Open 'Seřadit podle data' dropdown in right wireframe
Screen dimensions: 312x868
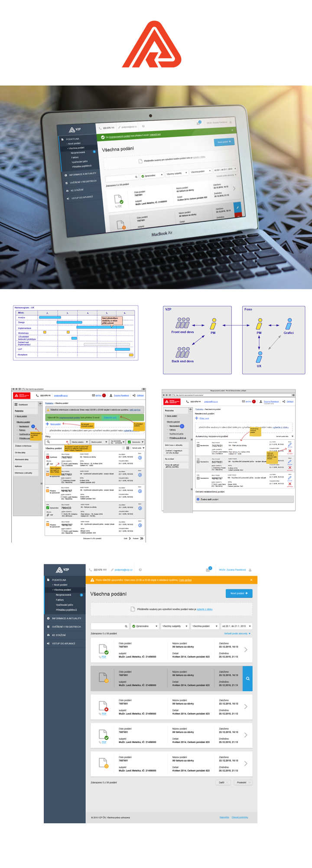[284, 436]
